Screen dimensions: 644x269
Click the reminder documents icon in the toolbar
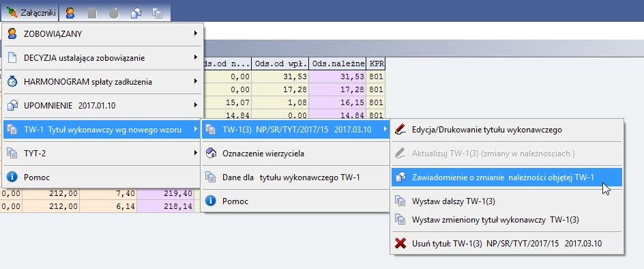coord(136,13)
